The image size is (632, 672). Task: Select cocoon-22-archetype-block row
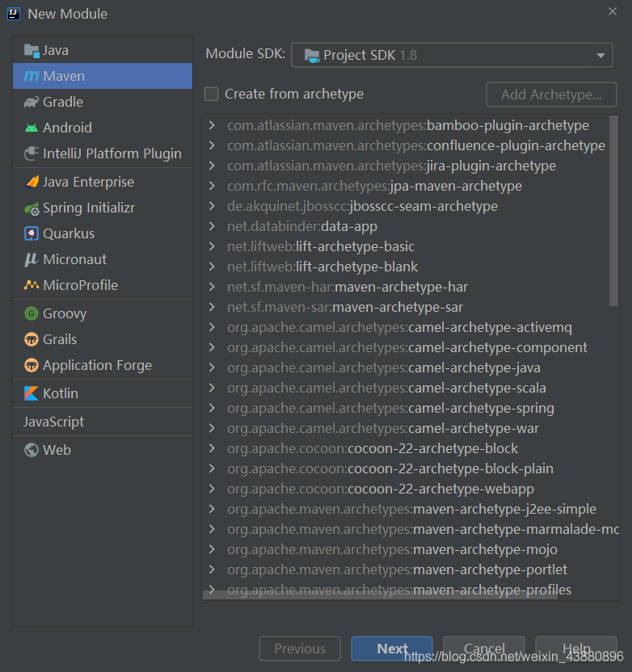pos(411,448)
